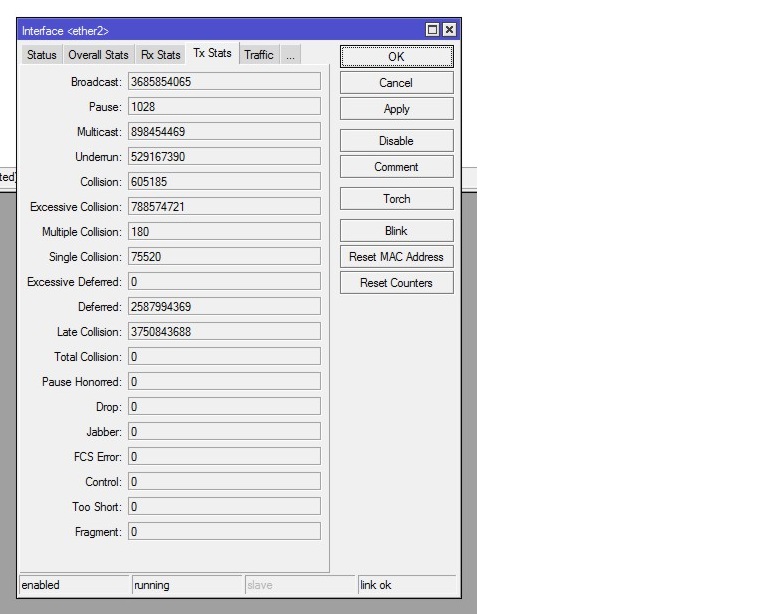Blink the interface LEDs

pos(396,231)
